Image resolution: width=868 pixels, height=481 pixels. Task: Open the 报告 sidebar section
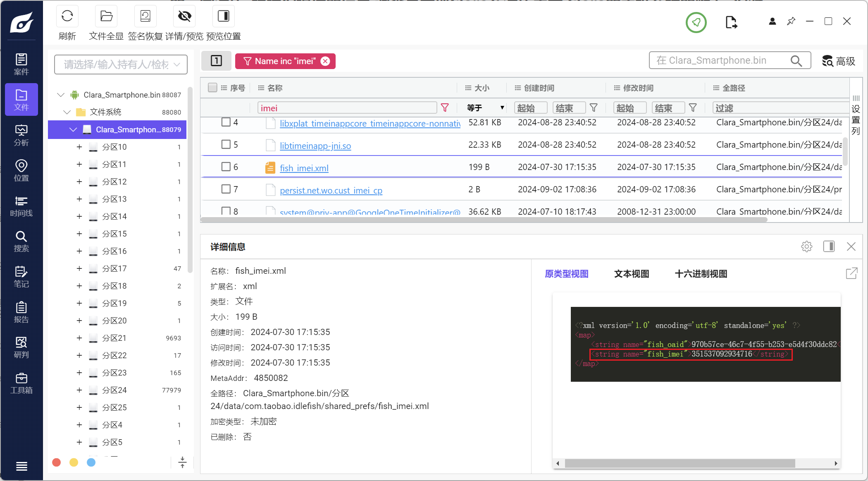pos(21,312)
